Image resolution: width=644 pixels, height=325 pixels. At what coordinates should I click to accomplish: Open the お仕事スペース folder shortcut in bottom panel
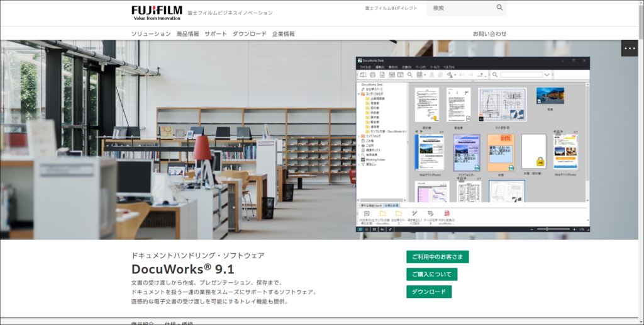point(399,214)
